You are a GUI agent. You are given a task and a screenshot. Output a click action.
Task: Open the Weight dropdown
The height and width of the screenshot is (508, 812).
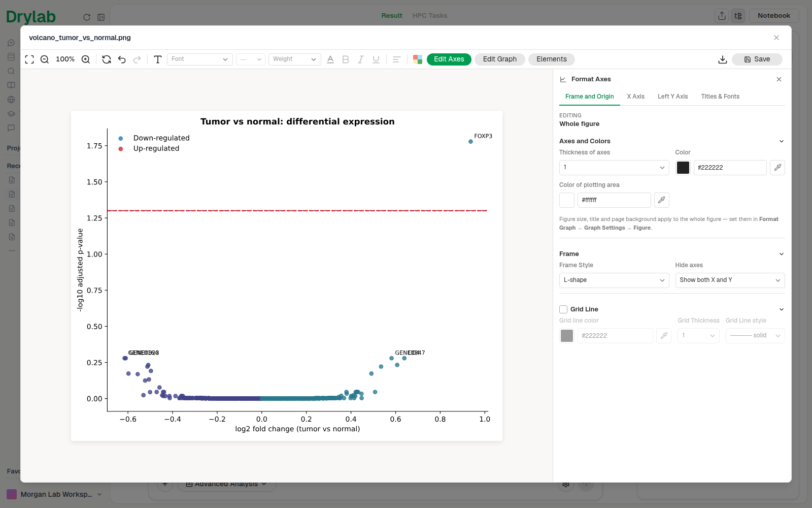295,59
